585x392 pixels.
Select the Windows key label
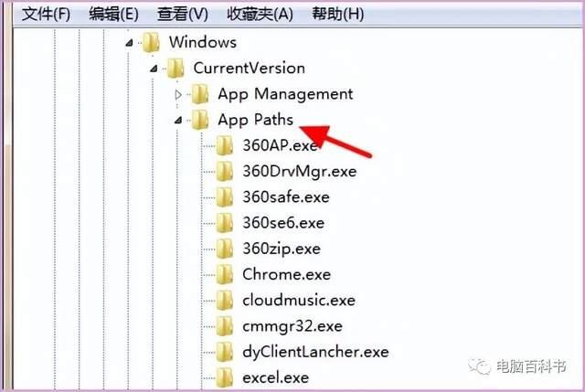(203, 42)
